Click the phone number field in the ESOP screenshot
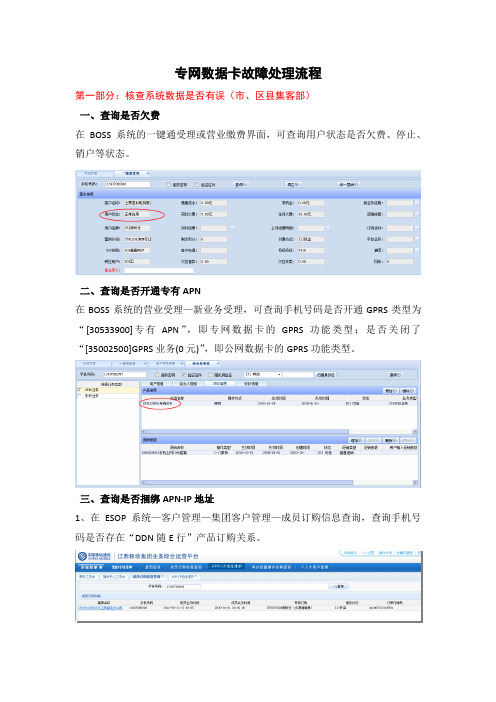Screen dimensions: 496x702 (183, 586)
